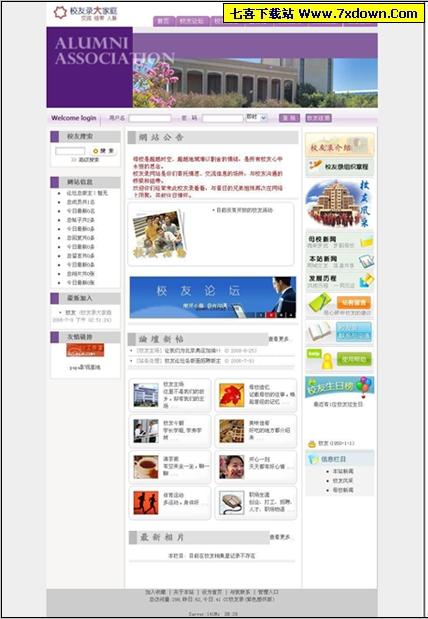Click the yellow 搜索 search button
The width and height of the screenshot is (428, 619).
pos(103,151)
